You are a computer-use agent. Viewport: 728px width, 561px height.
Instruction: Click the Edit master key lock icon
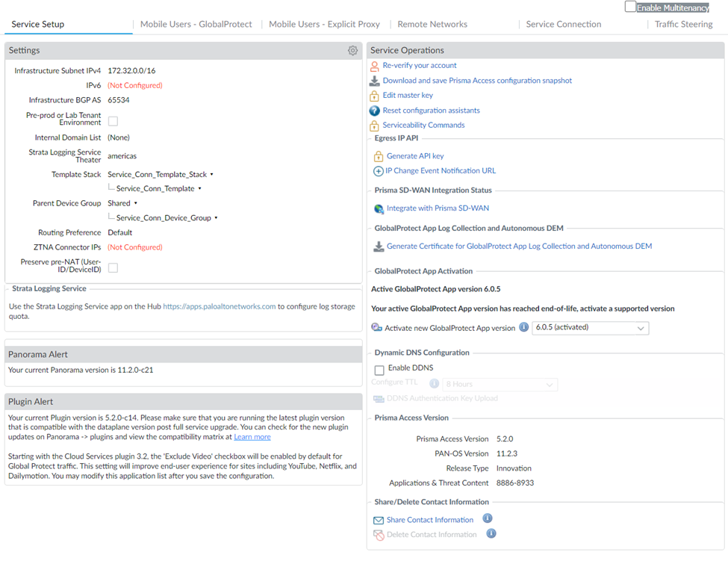(x=375, y=96)
